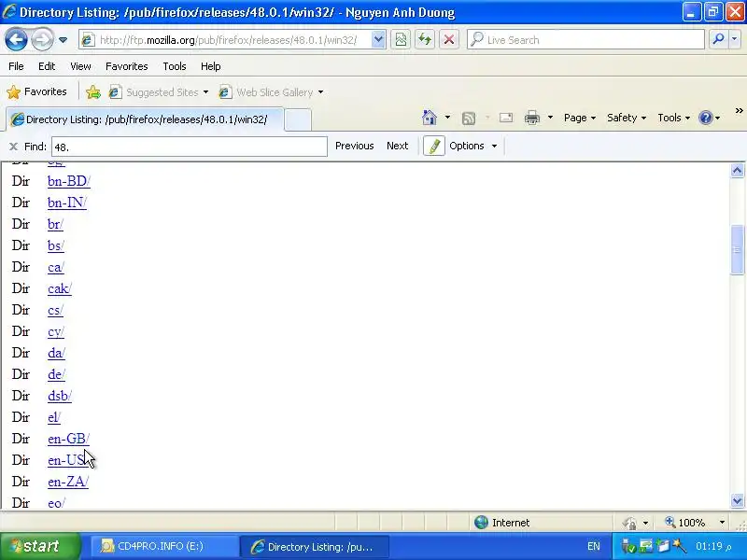Click the vertical scrollbar thumb
This screenshot has height=560, width=747.
click(737, 250)
